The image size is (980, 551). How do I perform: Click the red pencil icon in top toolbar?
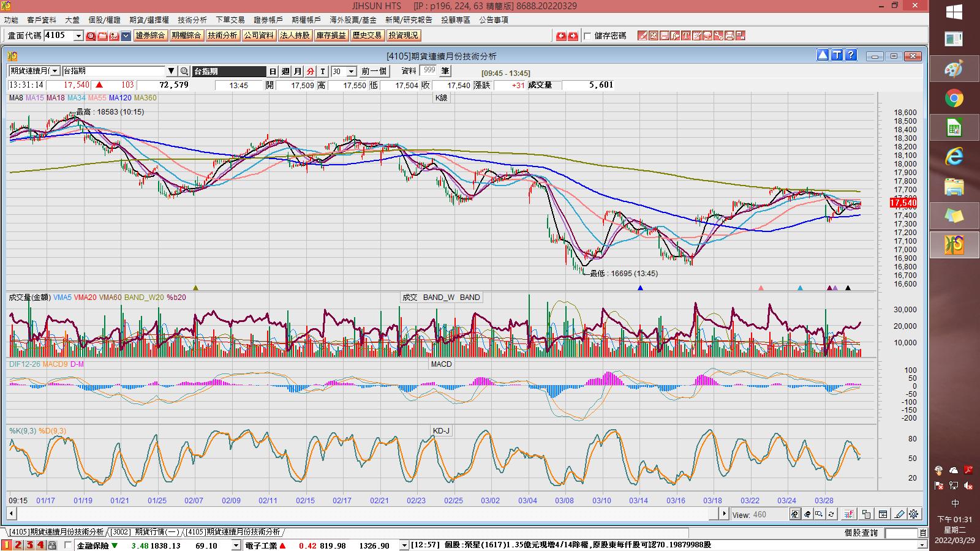[x=643, y=36]
